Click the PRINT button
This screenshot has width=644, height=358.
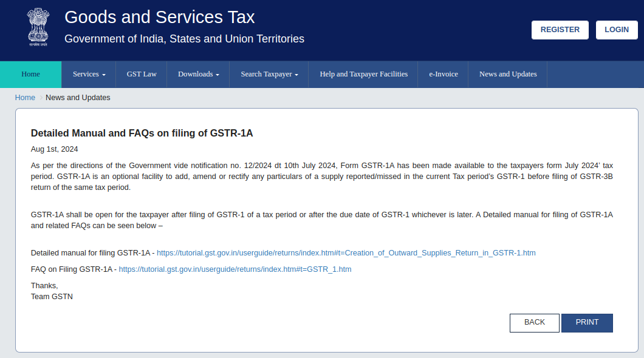587,323
